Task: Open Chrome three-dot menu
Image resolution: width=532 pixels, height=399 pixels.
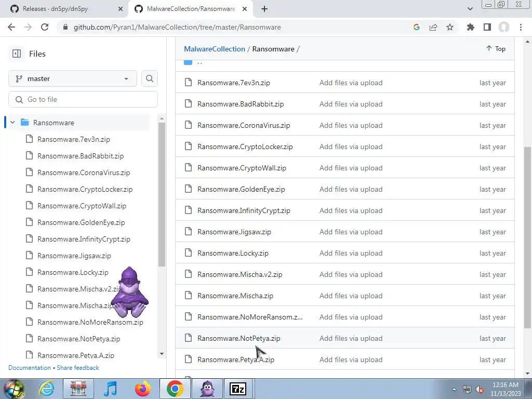Action: tap(521, 27)
